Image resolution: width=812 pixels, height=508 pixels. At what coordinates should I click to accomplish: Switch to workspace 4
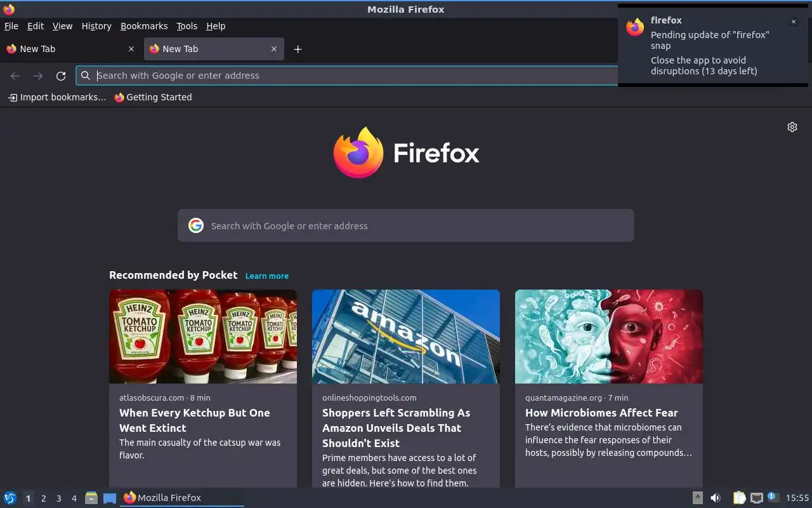tap(74, 498)
